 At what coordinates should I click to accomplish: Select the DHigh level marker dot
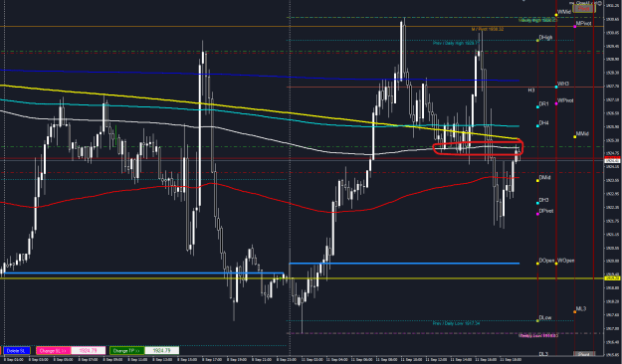(537, 41)
